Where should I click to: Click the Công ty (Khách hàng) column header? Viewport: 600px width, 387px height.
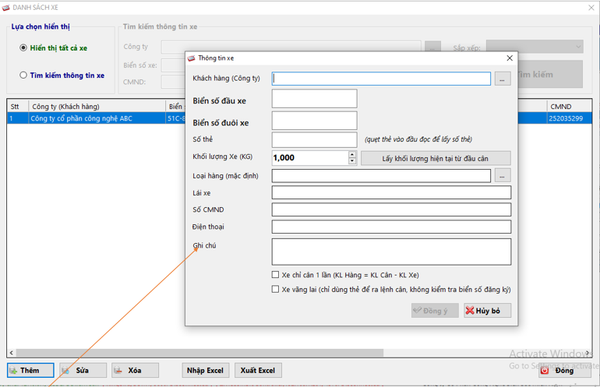[x=97, y=106]
